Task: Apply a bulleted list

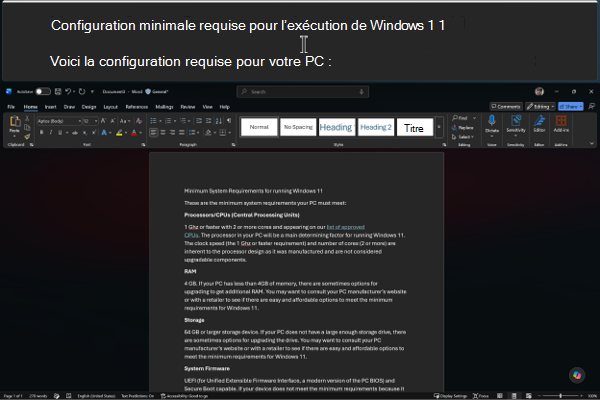Action: (153, 121)
